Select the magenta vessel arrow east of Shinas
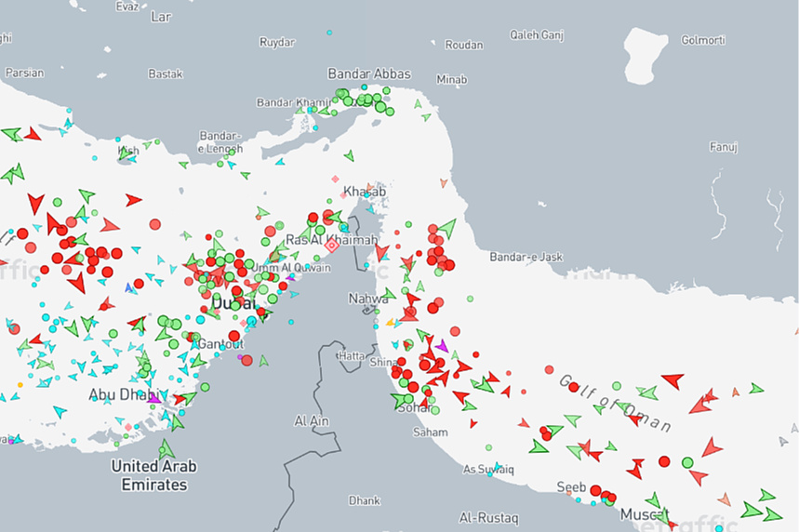This screenshot has height=532, width=799. coord(442,346)
